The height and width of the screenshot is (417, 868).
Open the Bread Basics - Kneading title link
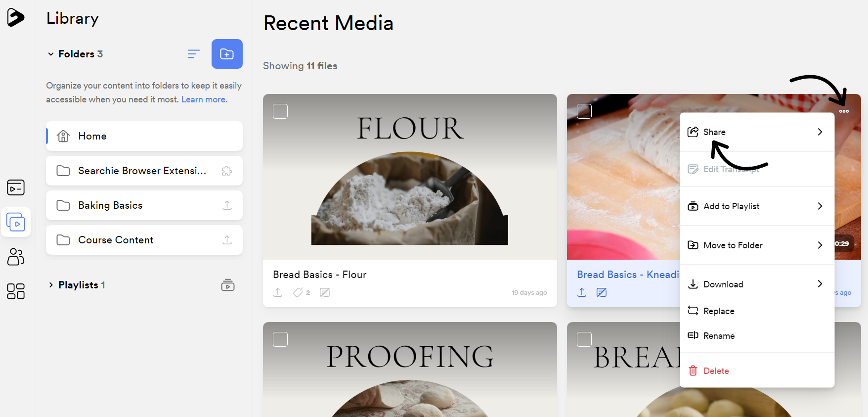tap(628, 275)
